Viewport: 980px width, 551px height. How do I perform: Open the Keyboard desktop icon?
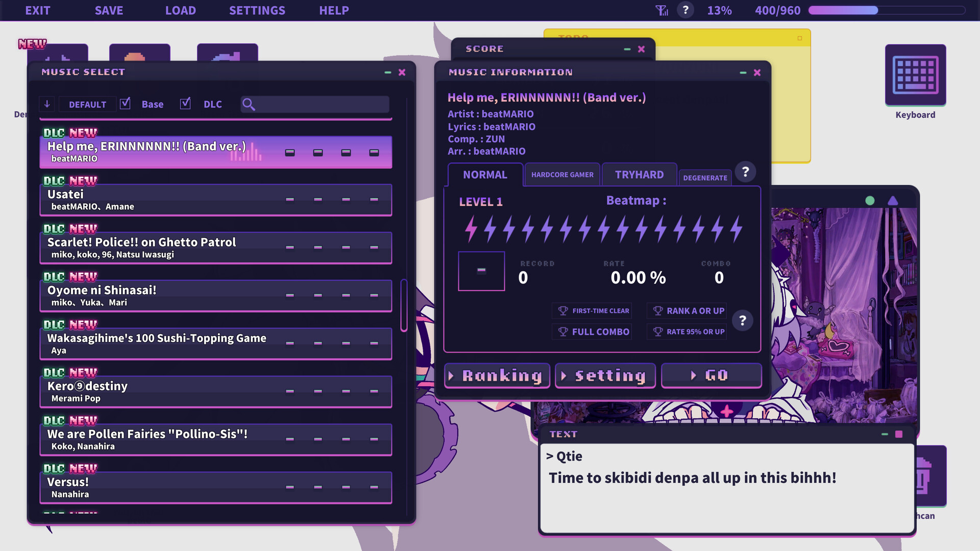coord(915,76)
